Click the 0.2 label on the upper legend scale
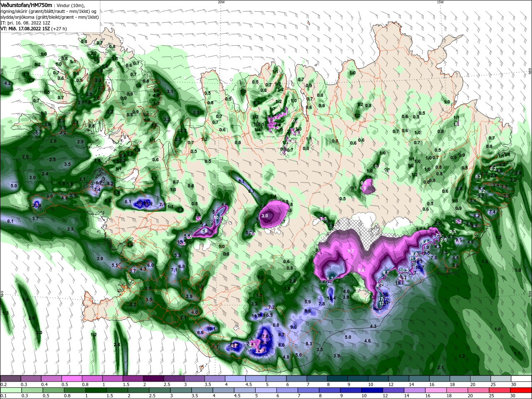The image size is (532, 399). tap(3, 384)
